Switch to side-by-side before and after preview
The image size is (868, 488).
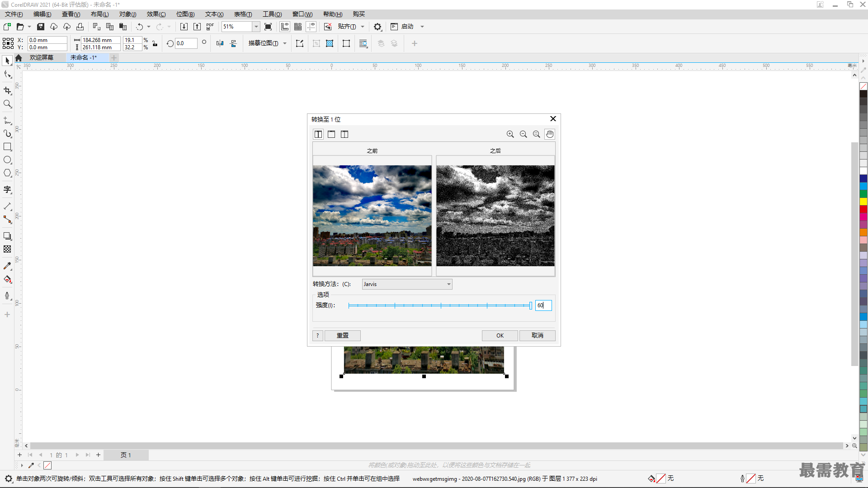click(x=318, y=134)
